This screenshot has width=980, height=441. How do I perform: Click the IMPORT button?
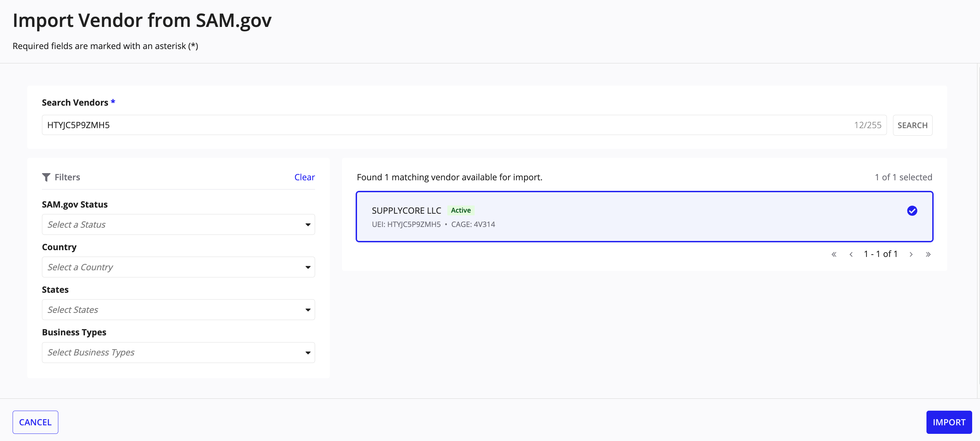949,422
